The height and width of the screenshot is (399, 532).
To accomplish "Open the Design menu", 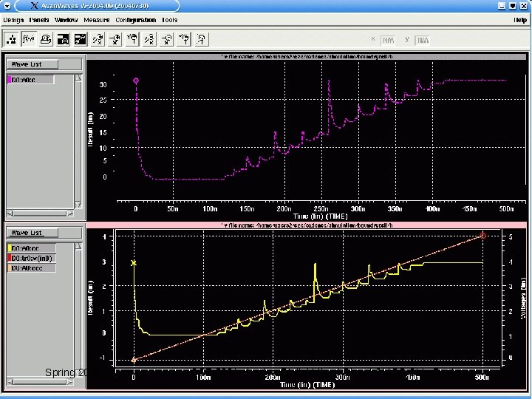I will (13, 20).
